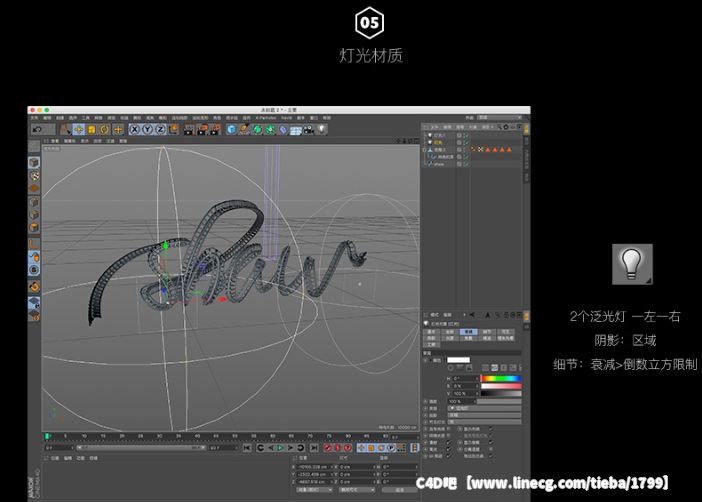Toggle the Y axis lock
The image size is (702, 502).
coord(147,129)
